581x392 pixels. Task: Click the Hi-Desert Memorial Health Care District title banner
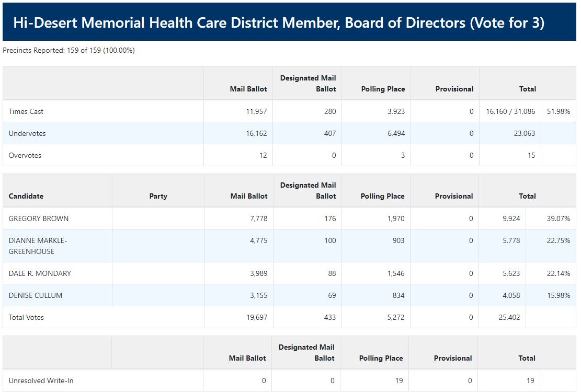pos(278,23)
